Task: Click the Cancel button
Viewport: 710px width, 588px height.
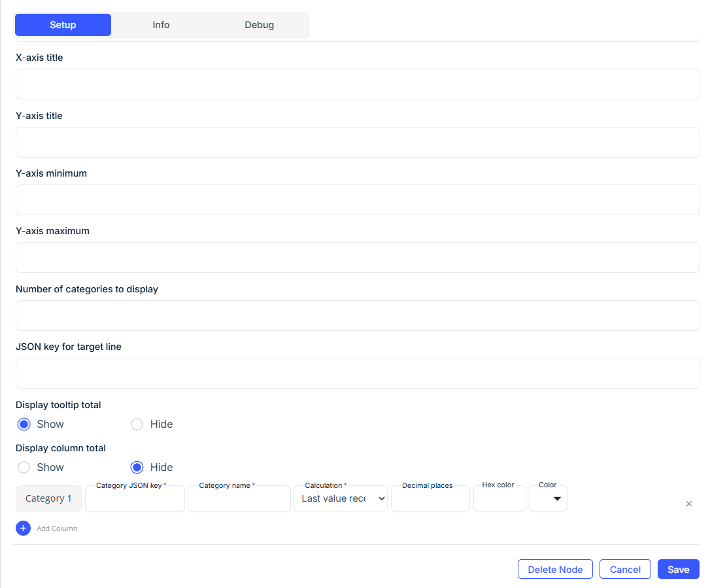Action: [625, 570]
